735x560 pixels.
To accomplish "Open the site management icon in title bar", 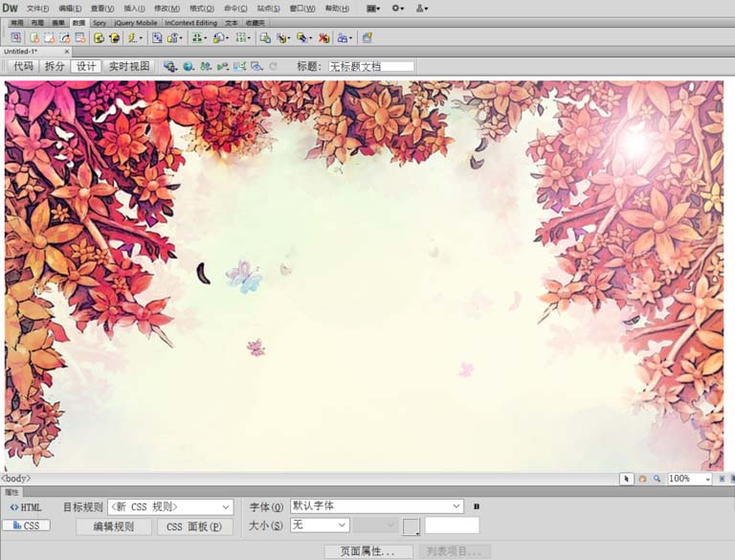I will (x=420, y=8).
